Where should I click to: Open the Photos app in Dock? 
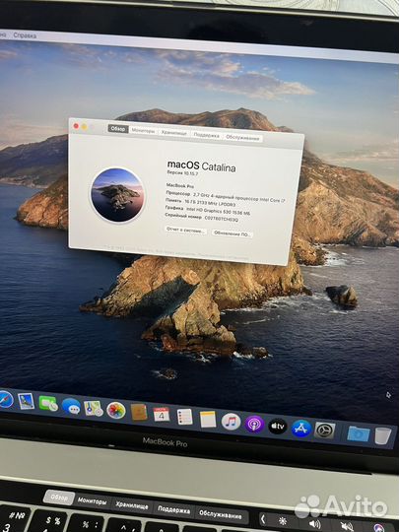116,411
